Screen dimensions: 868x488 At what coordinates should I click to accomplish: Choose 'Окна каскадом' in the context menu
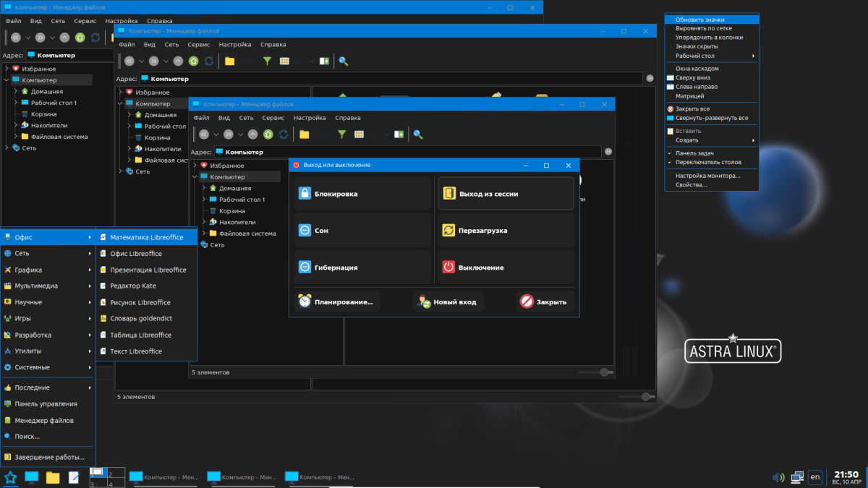click(x=712, y=69)
